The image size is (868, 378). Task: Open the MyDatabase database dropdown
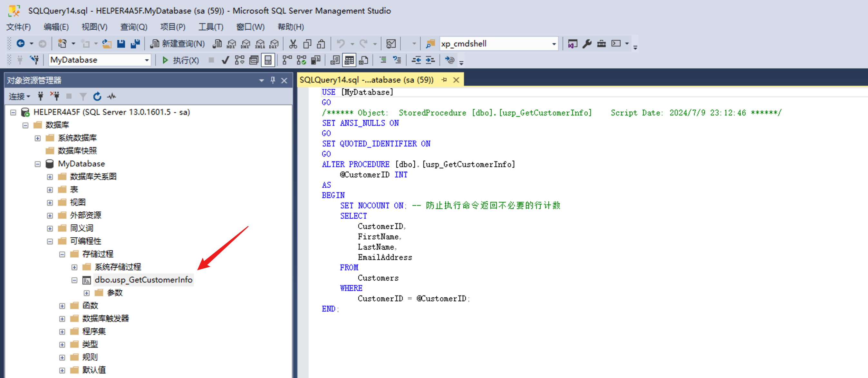(x=147, y=60)
